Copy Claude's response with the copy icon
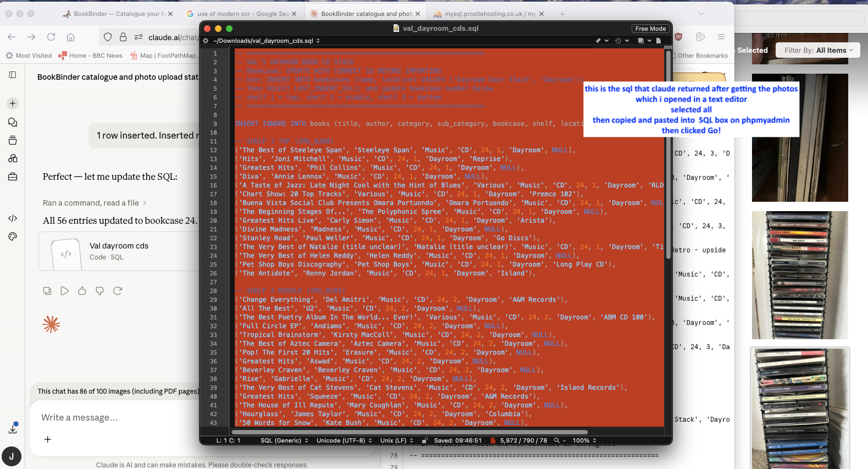The image size is (868, 469). click(x=47, y=291)
